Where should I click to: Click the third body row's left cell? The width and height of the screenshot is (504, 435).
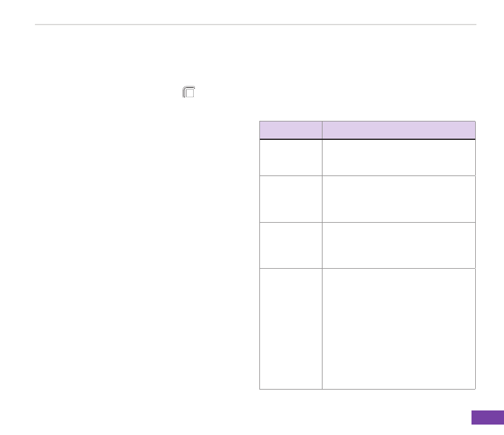click(291, 245)
